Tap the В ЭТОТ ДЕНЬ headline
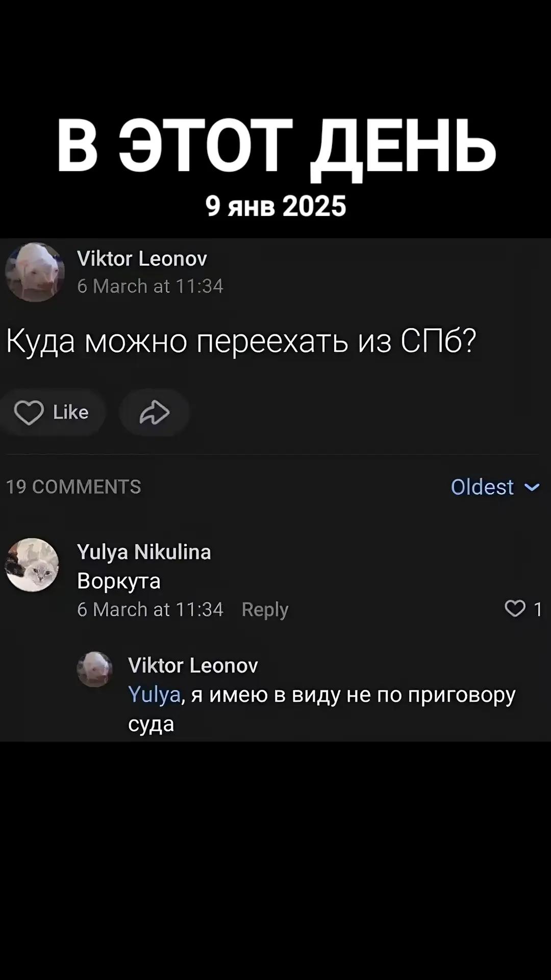The width and height of the screenshot is (551, 980). pyautogui.click(x=275, y=147)
